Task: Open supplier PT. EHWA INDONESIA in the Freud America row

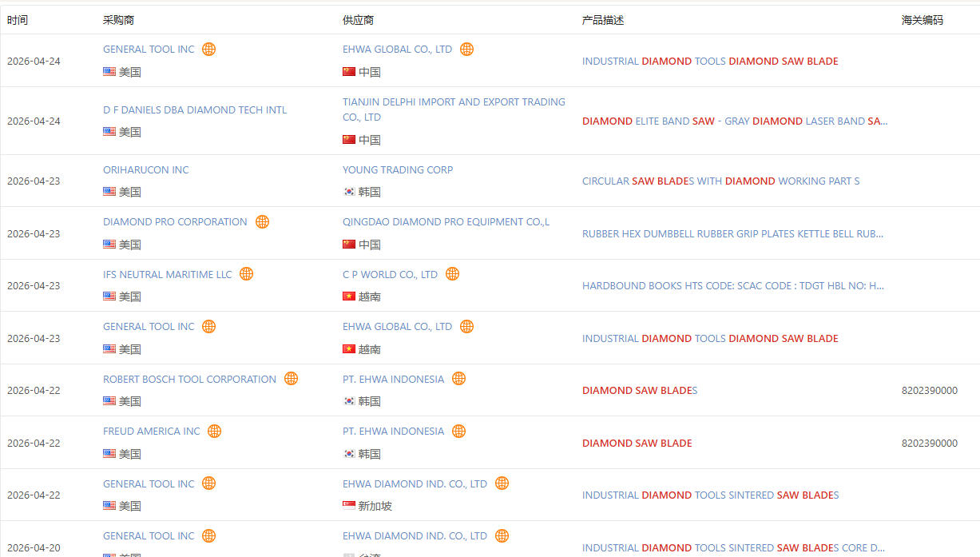Action: 393,432
